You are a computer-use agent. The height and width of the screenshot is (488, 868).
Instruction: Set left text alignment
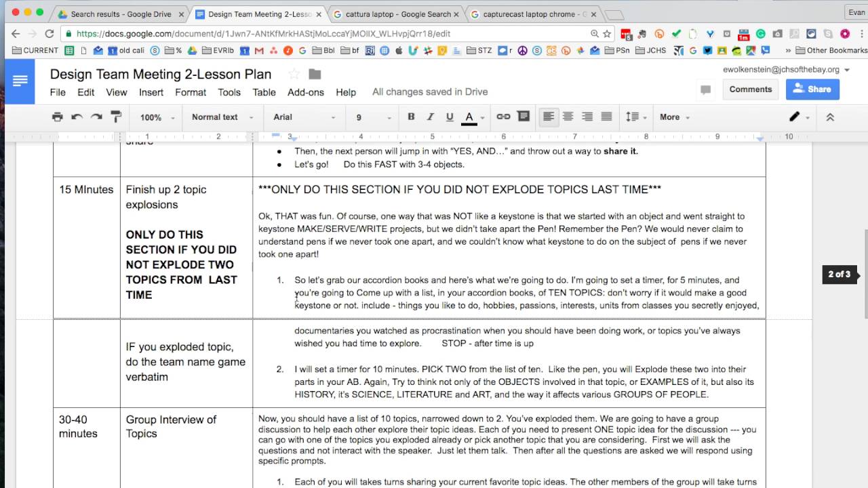tap(549, 117)
